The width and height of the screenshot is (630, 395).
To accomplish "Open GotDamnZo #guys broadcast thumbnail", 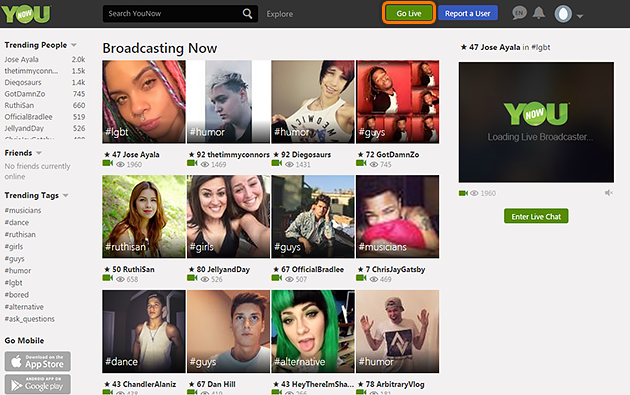I will click(397, 102).
